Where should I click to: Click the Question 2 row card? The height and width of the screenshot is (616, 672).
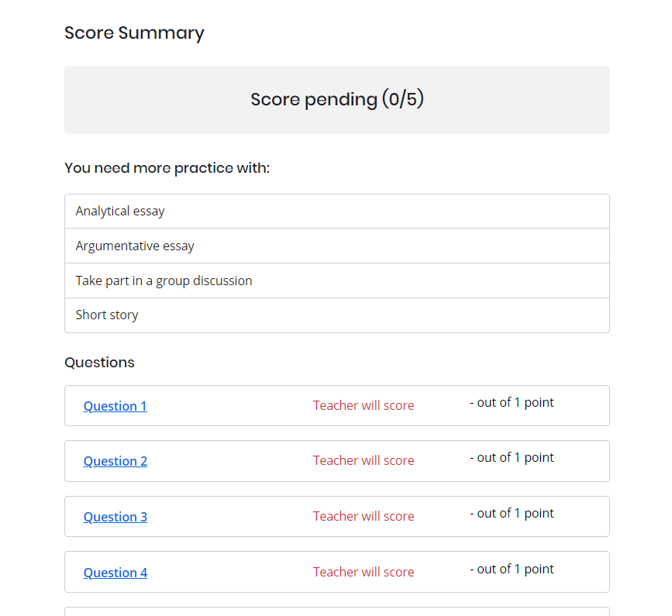[x=336, y=461]
